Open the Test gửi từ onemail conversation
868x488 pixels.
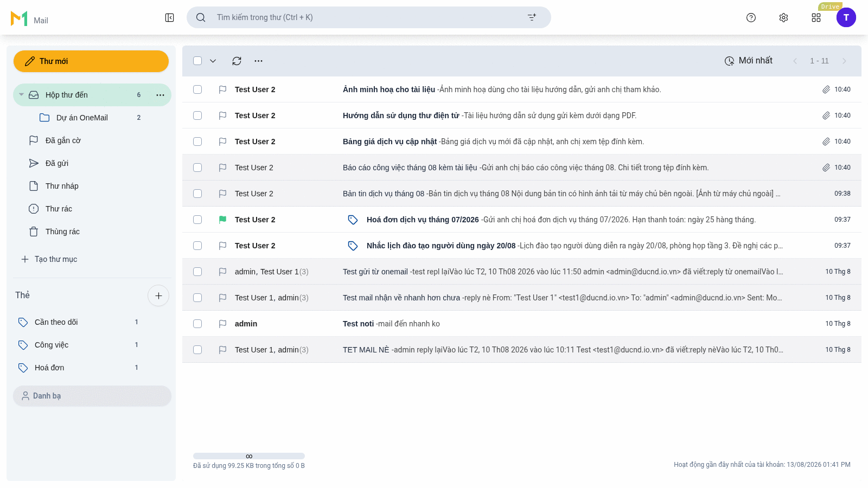coord(522,272)
